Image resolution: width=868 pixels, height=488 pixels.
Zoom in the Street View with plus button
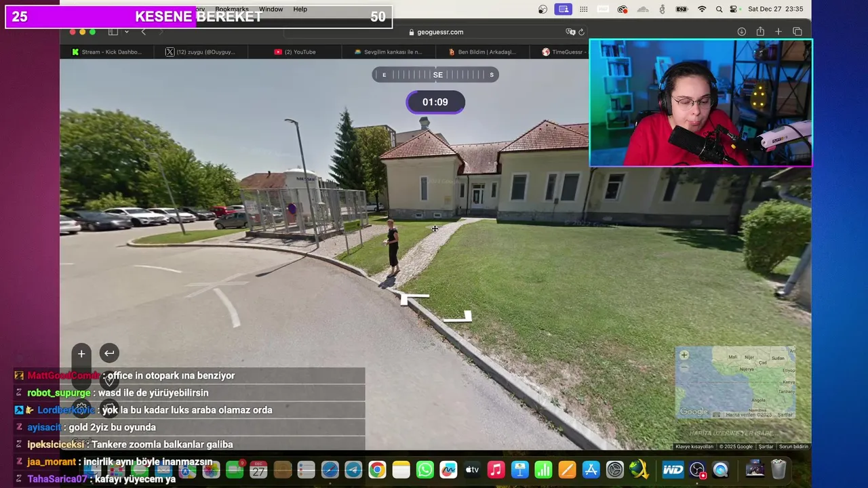click(81, 353)
